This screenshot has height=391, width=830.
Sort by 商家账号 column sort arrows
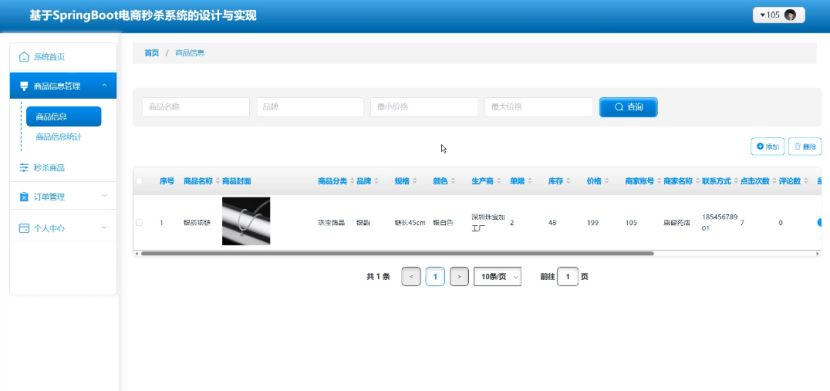pyautogui.click(x=659, y=181)
